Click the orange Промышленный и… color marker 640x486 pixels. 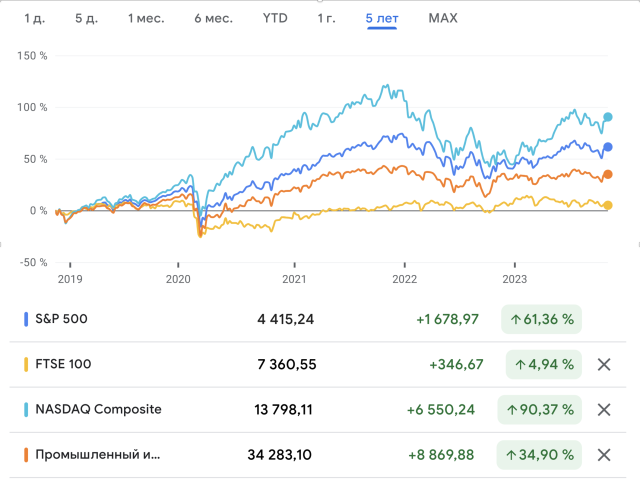(x=26, y=455)
